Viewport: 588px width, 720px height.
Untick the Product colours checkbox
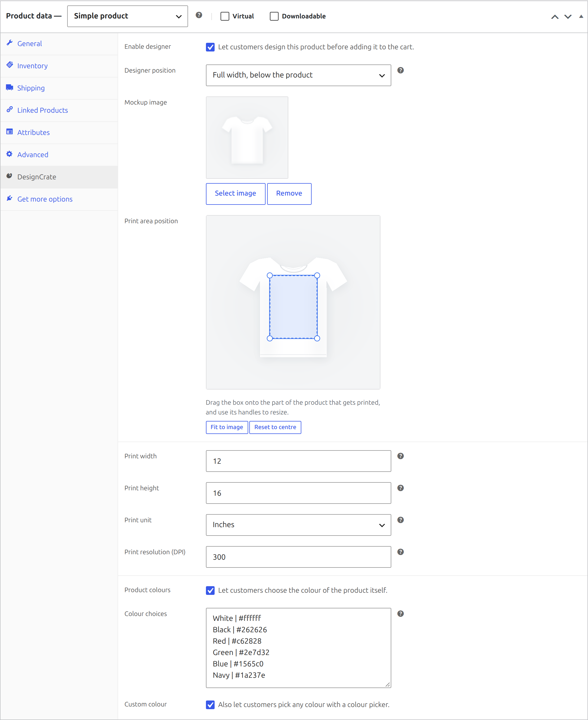point(210,590)
